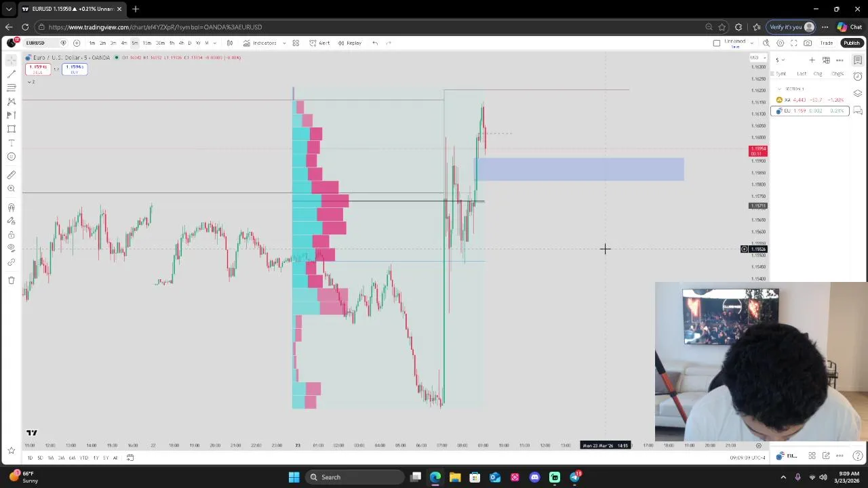The height and width of the screenshot is (488, 868).
Task: Switch to the 1m timeframe
Action: click(x=92, y=43)
